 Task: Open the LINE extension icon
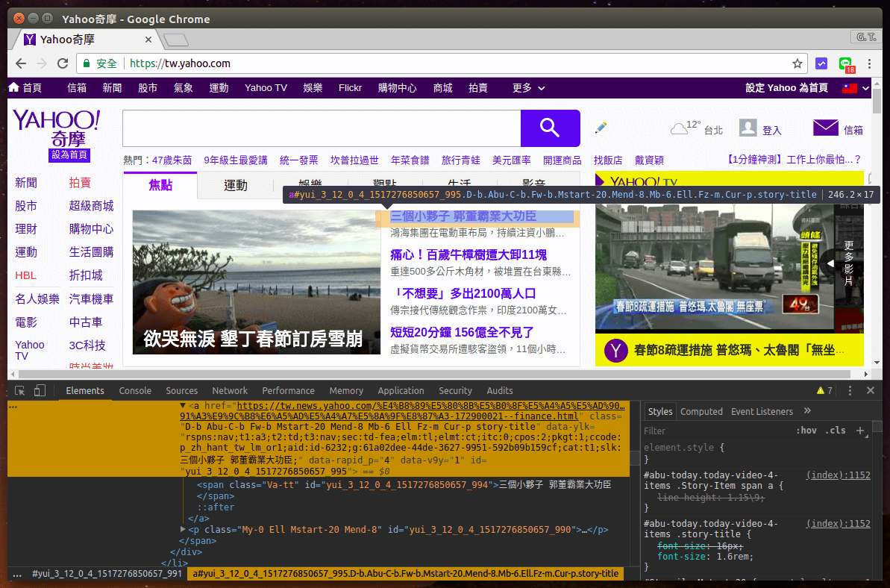845,64
